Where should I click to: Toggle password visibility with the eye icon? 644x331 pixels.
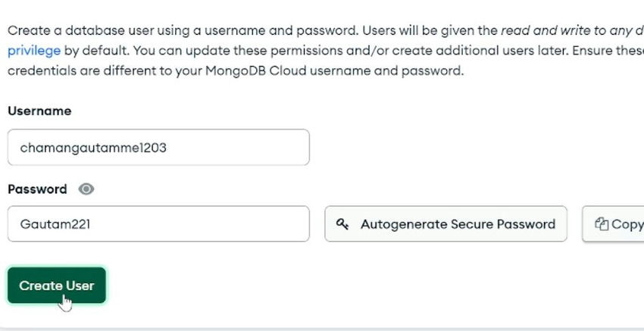coord(86,189)
